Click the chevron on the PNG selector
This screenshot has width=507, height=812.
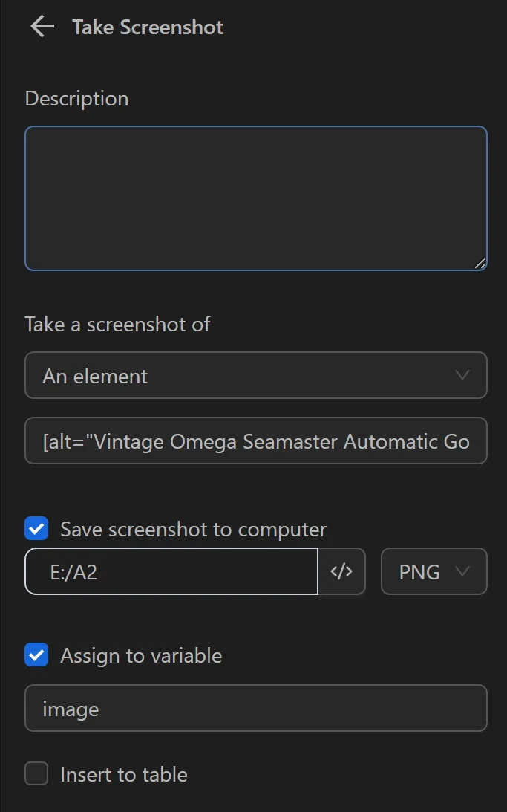(462, 571)
